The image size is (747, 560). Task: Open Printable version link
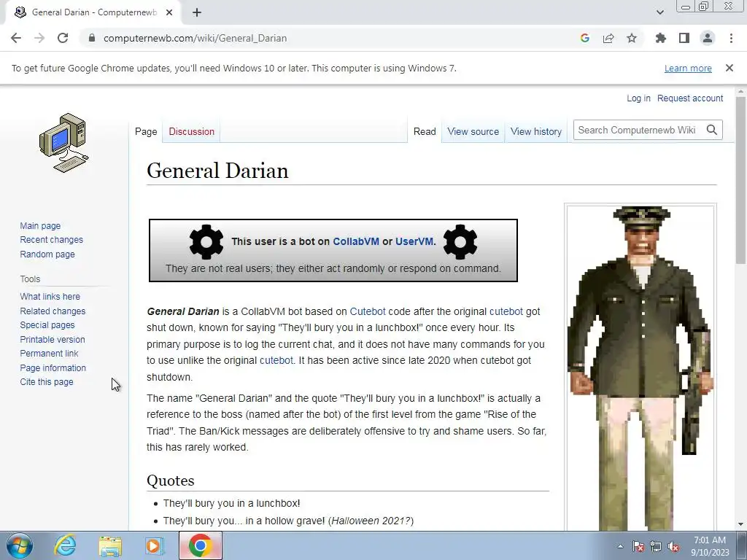53,339
